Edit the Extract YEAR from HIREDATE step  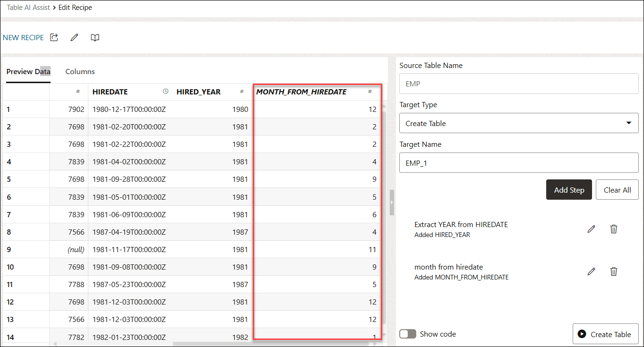591,229
